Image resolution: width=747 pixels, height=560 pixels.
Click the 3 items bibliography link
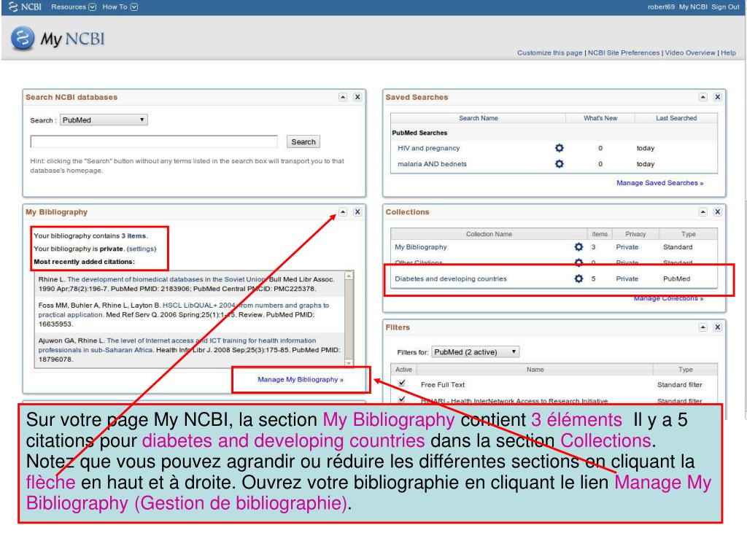tap(133, 236)
